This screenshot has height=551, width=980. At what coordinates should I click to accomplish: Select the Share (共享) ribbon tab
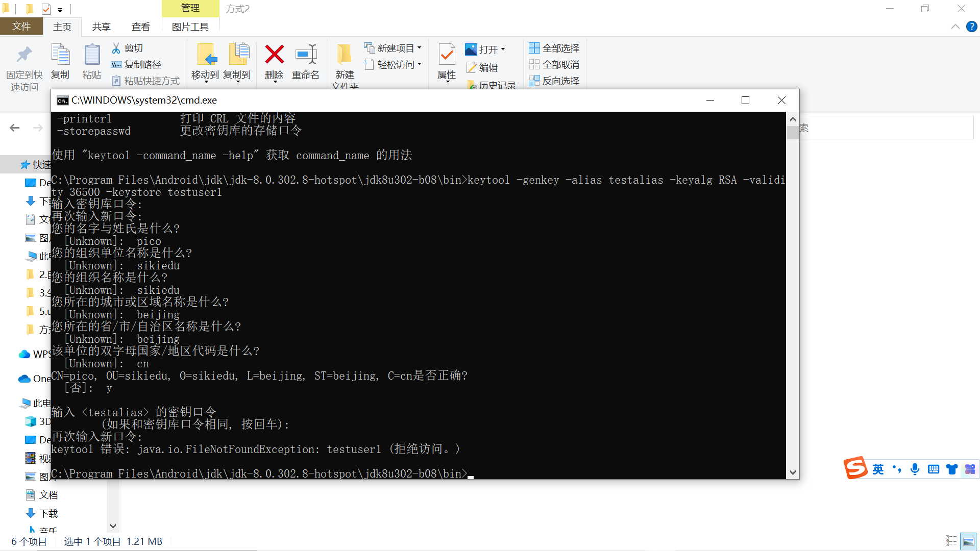click(101, 27)
